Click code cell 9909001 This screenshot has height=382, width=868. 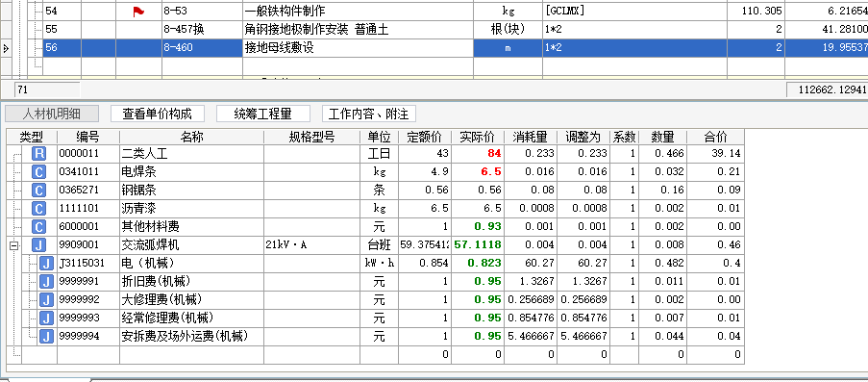[x=88, y=244]
